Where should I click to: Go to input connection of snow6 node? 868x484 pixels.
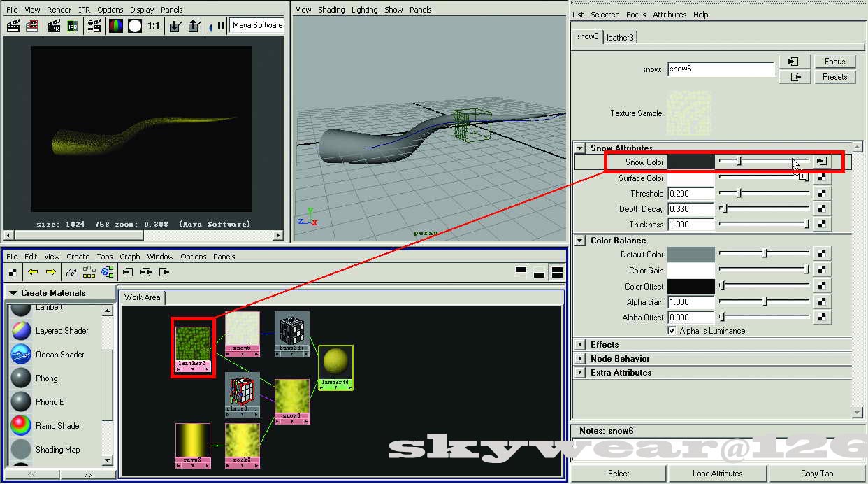click(x=794, y=62)
